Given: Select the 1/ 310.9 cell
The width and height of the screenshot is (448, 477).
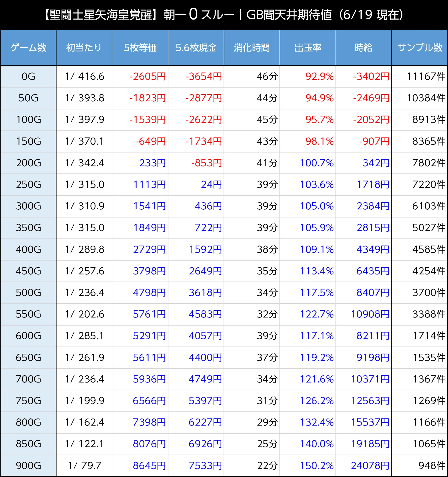Looking at the screenshot, I should coord(84,206).
